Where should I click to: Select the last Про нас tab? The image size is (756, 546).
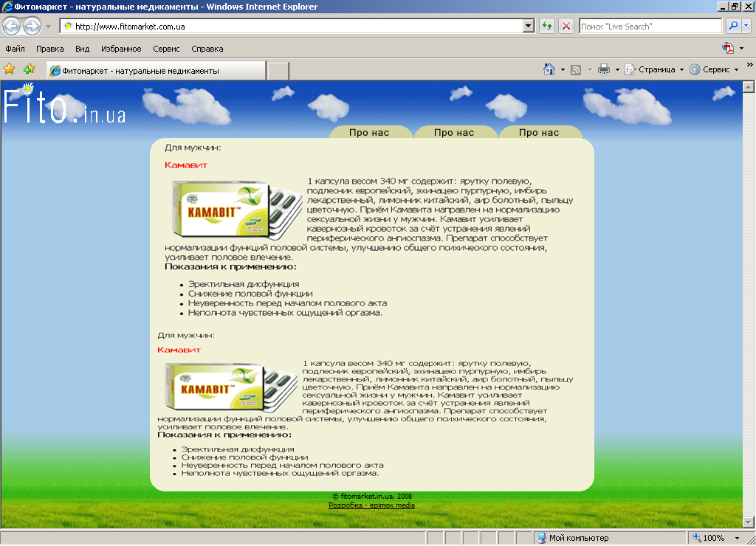click(540, 133)
